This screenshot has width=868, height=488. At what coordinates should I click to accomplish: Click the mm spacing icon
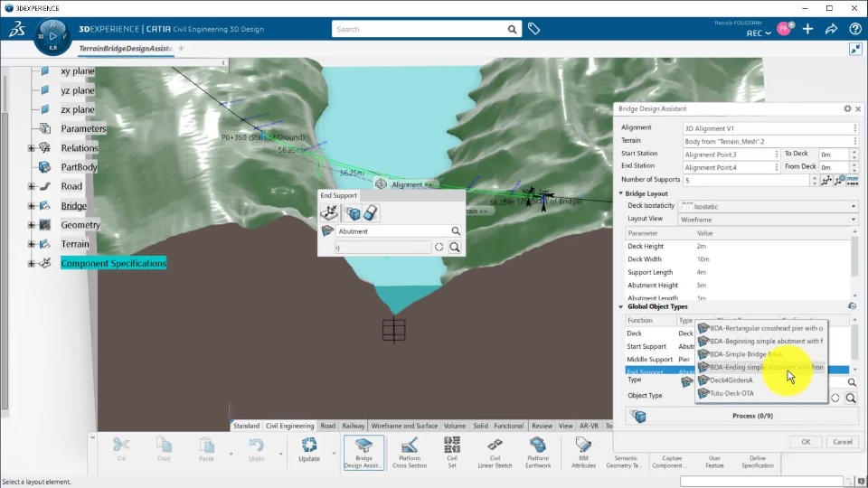(x=853, y=181)
